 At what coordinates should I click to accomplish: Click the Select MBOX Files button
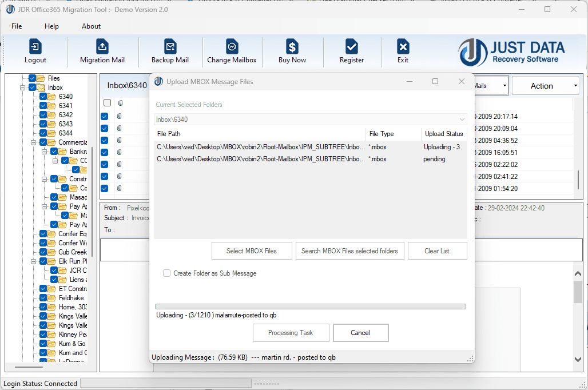point(252,251)
